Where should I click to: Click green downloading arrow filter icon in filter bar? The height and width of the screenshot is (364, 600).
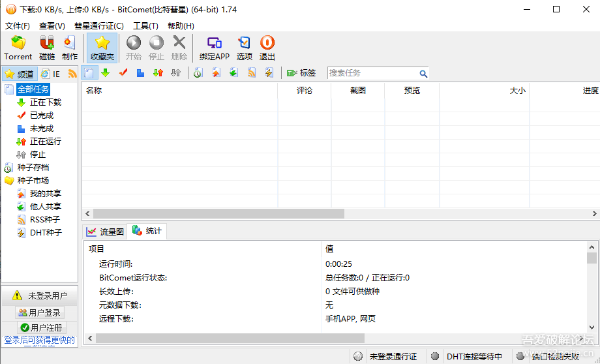(106, 72)
